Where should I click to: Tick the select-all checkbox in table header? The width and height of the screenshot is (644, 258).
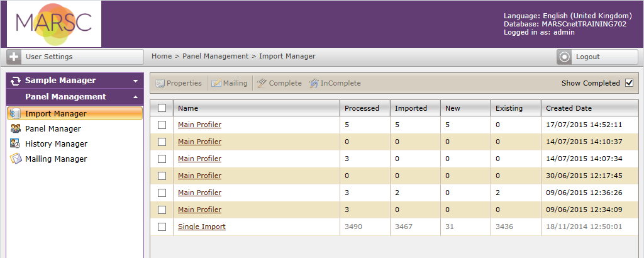pyautogui.click(x=162, y=108)
